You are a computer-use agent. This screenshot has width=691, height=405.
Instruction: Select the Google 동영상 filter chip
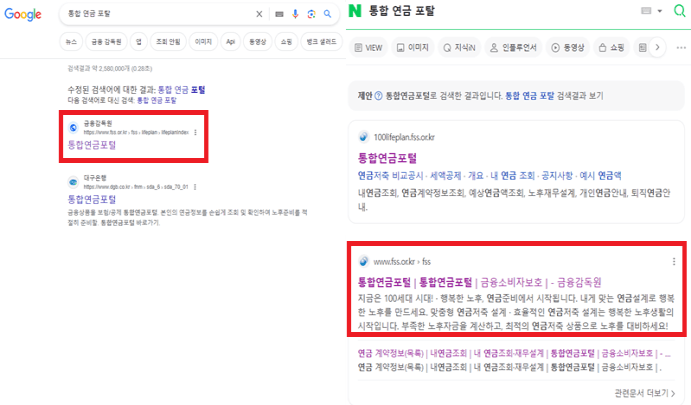257,42
